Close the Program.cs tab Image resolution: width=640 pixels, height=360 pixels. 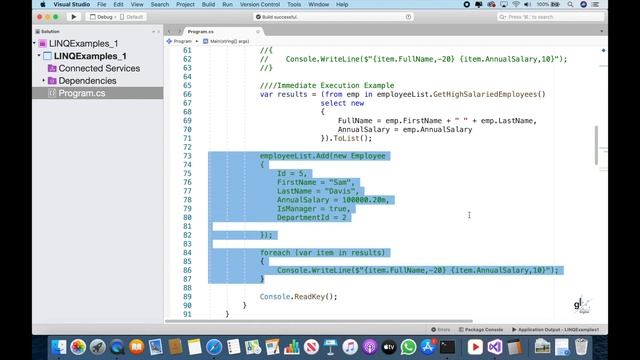click(x=258, y=31)
